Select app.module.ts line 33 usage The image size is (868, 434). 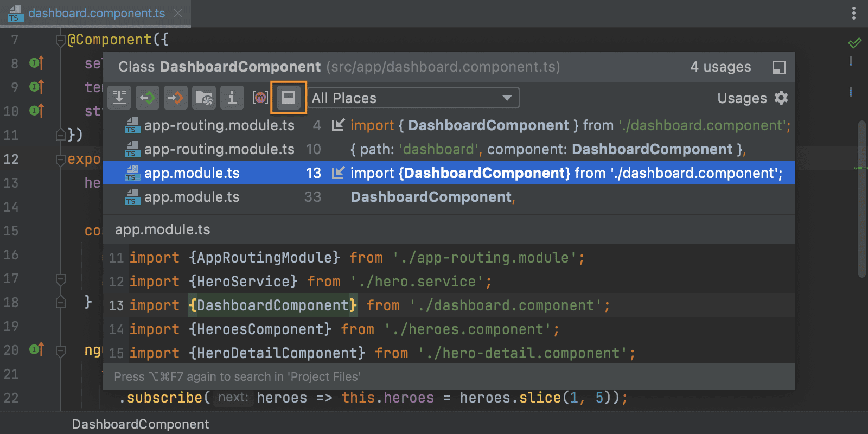point(449,197)
